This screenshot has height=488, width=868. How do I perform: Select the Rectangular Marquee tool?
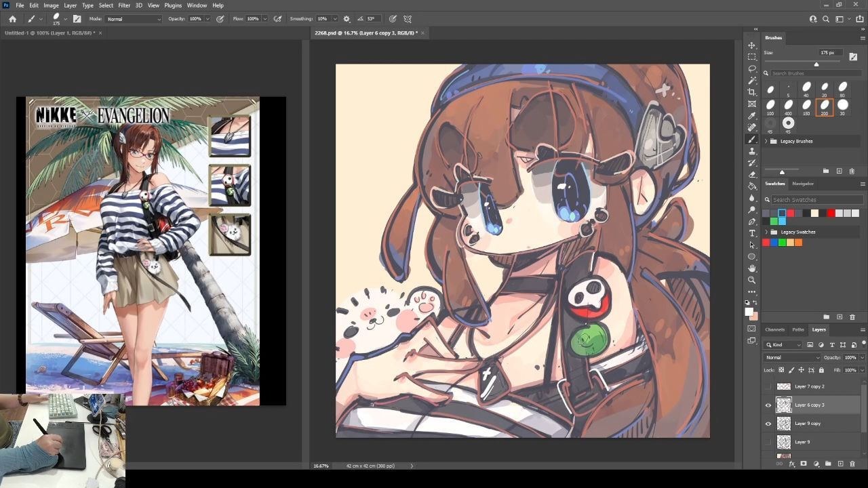click(x=751, y=57)
